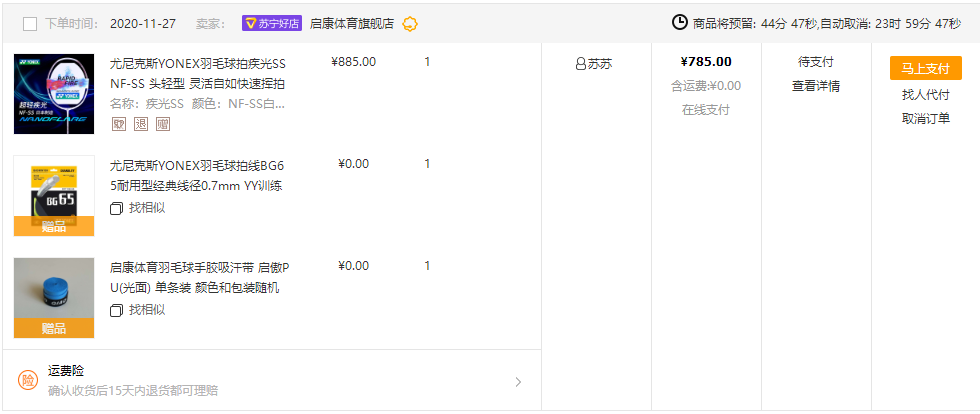Click the ¥0.00 price of the grip tape
The height and width of the screenshot is (414, 980).
pos(353,266)
